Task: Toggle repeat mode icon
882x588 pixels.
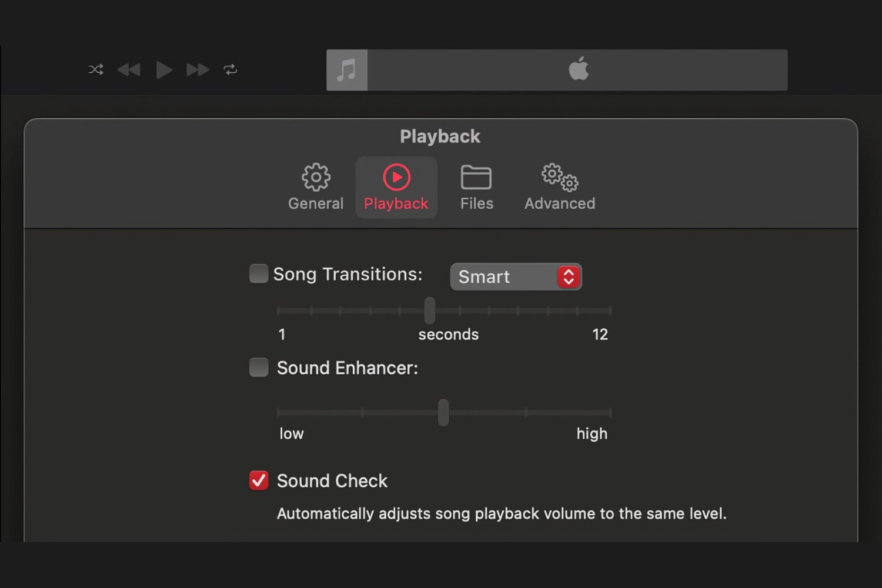Action: (230, 69)
